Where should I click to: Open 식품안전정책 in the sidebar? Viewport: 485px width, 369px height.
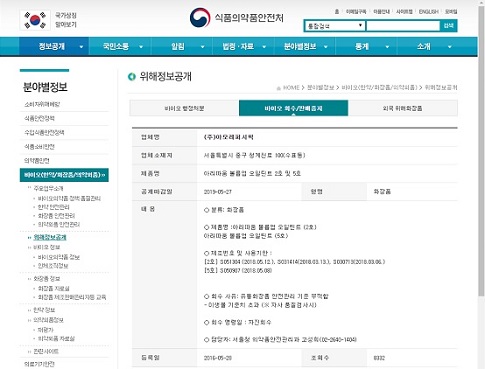tap(39, 118)
